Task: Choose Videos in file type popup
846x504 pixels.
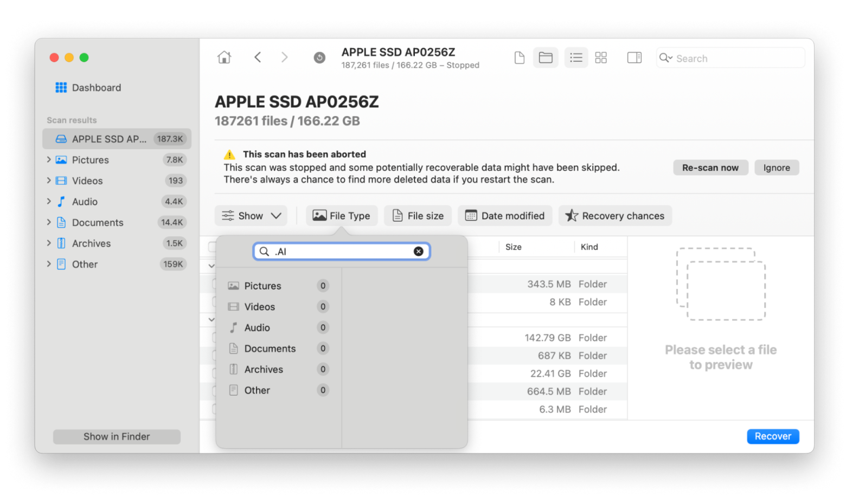Action: (x=279, y=307)
